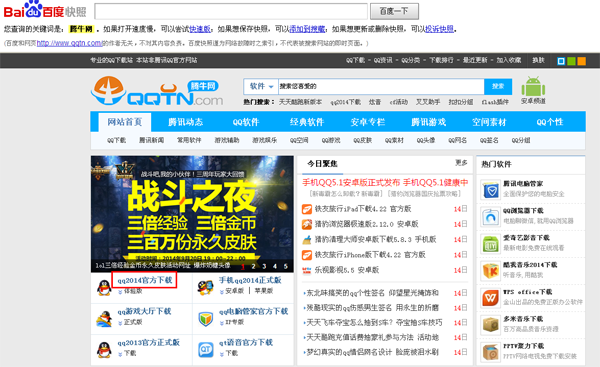The height and width of the screenshot is (367, 600).
Task: Click the 投诉快照 link
Action: tap(439, 29)
